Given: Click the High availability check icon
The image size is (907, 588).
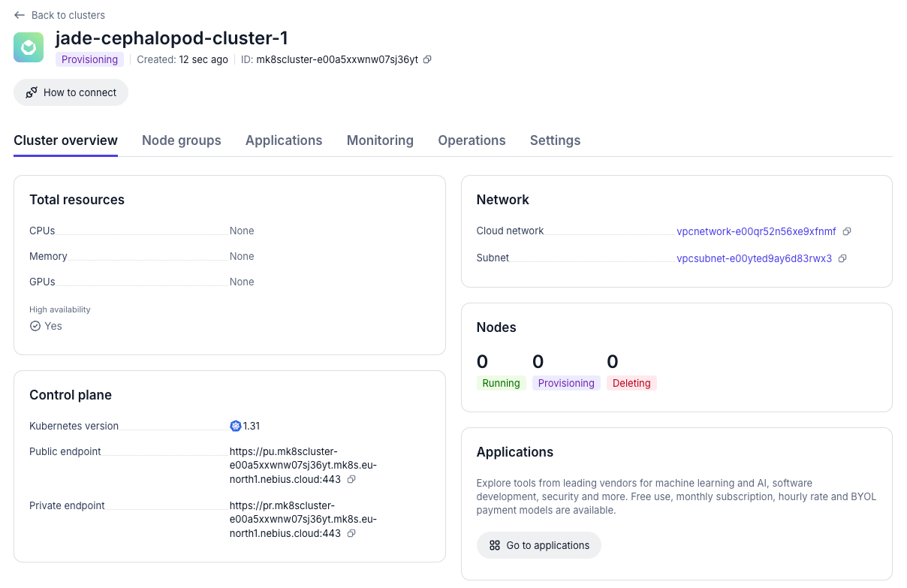Looking at the screenshot, I should click(x=35, y=326).
